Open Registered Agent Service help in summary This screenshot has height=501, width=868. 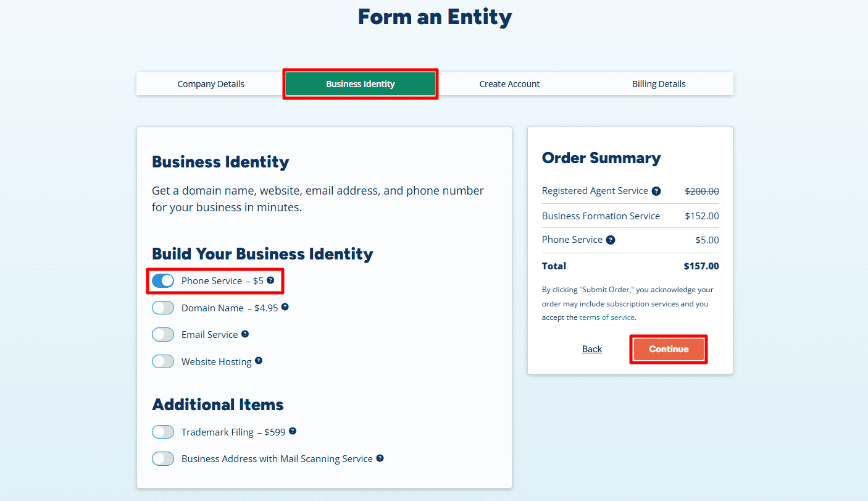pyautogui.click(x=656, y=191)
